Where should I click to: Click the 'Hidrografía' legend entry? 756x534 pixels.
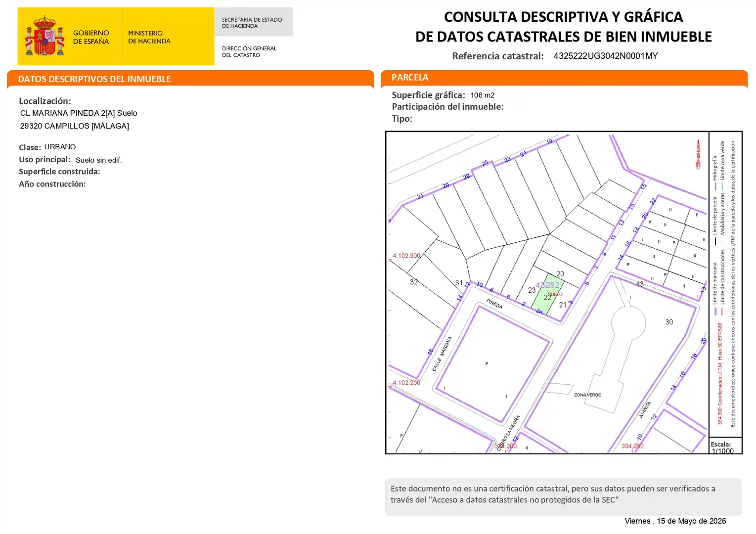click(x=715, y=168)
